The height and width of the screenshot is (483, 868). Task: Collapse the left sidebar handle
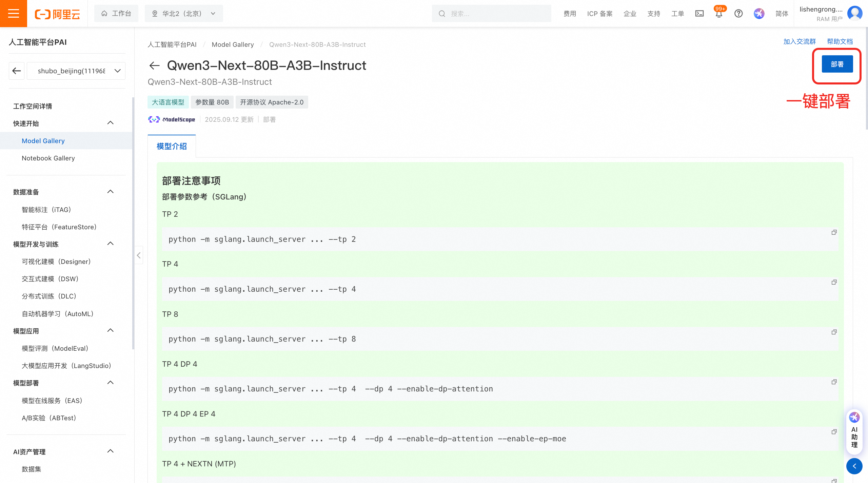[139, 255]
